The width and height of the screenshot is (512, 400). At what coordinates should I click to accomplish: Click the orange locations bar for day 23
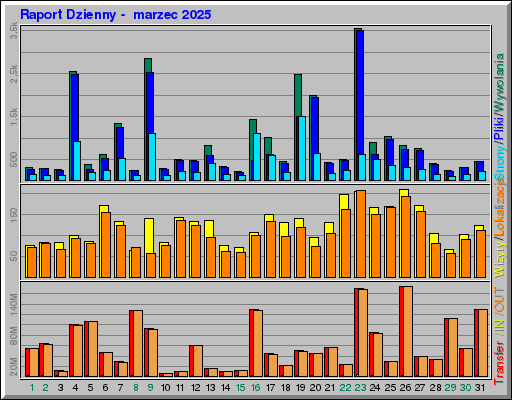pos(361,234)
